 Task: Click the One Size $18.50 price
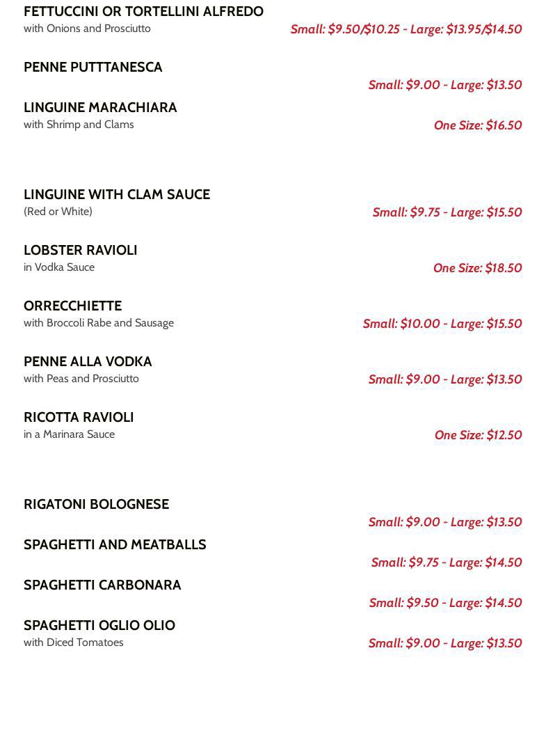tap(477, 268)
